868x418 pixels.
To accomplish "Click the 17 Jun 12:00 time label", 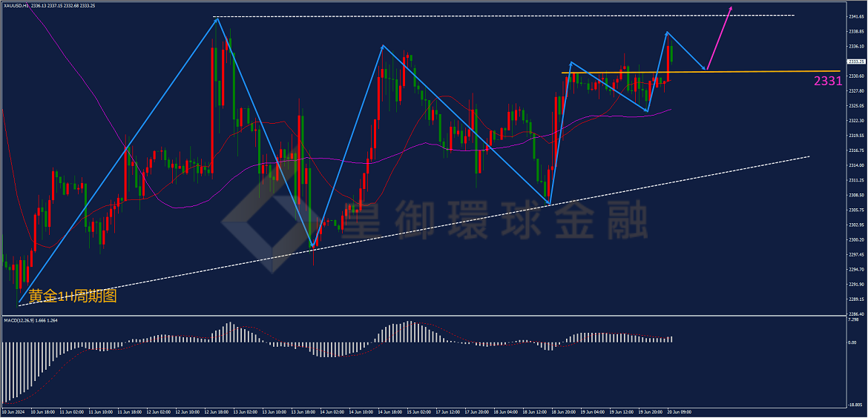I will click(x=449, y=412).
